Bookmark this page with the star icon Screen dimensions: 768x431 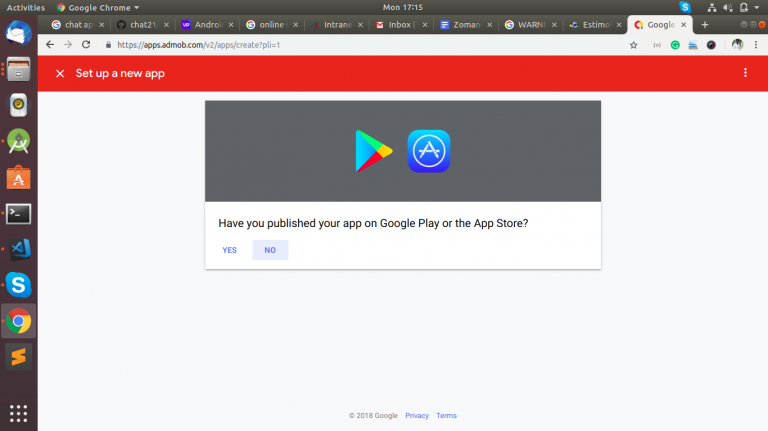(x=633, y=45)
